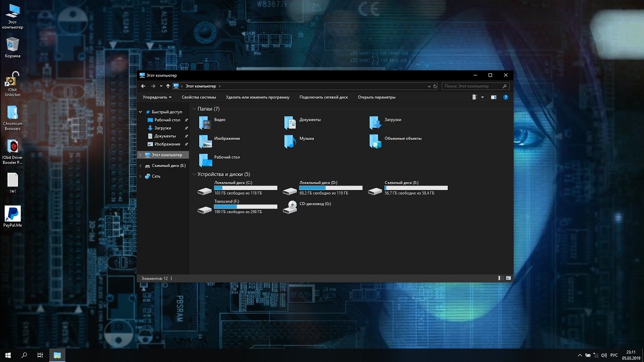The image size is (644, 362).
Task: Click Удалить или изменить программу
Action: click(x=258, y=97)
